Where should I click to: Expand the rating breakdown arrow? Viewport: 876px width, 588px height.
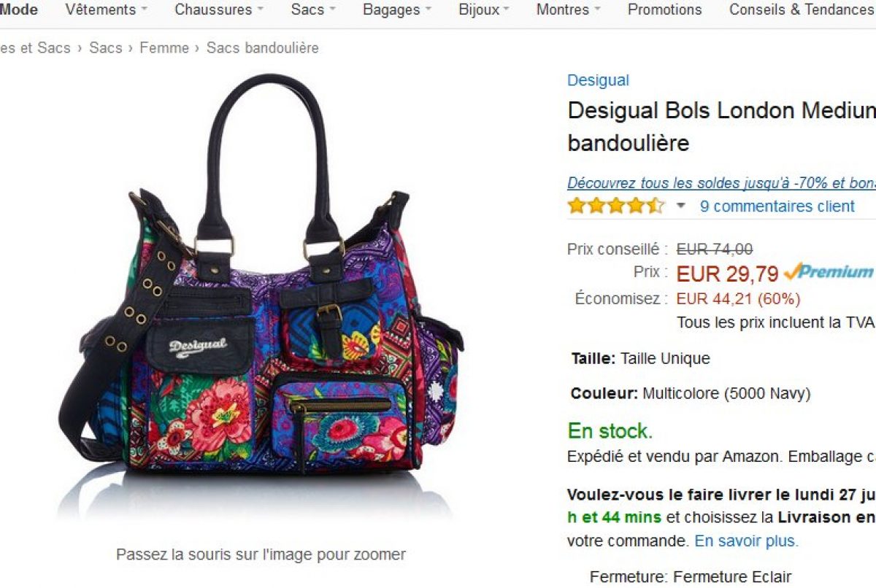[680, 206]
